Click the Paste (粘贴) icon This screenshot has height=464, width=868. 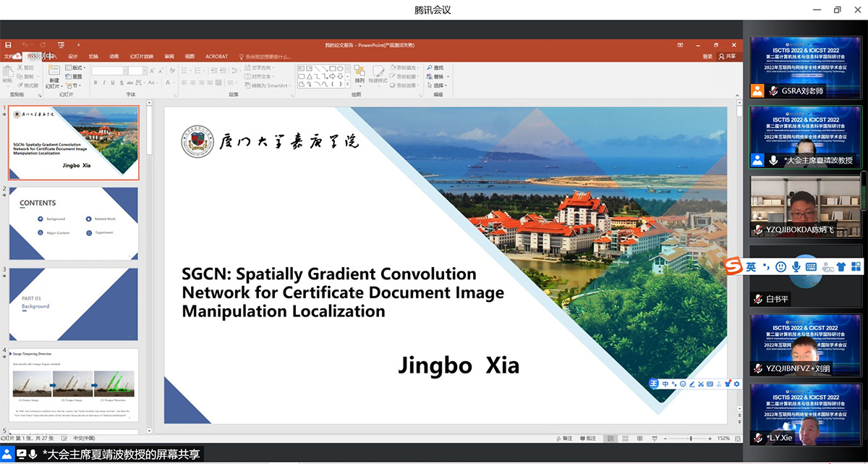pyautogui.click(x=8, y=72)
